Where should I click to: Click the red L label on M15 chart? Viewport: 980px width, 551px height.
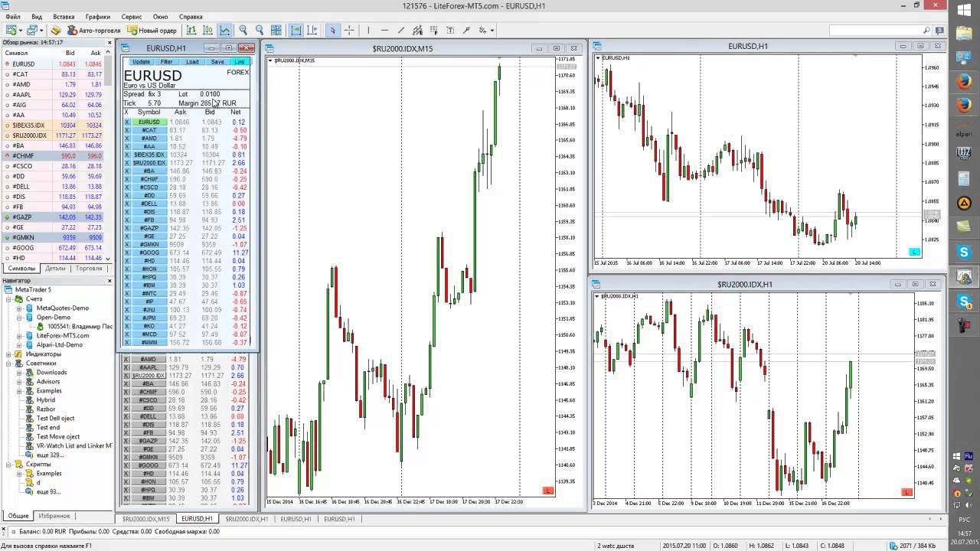(x=547, y=491)
